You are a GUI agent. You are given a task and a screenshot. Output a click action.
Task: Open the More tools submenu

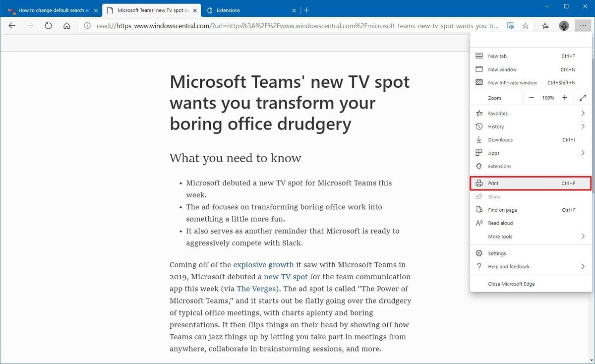coord(531,237)
